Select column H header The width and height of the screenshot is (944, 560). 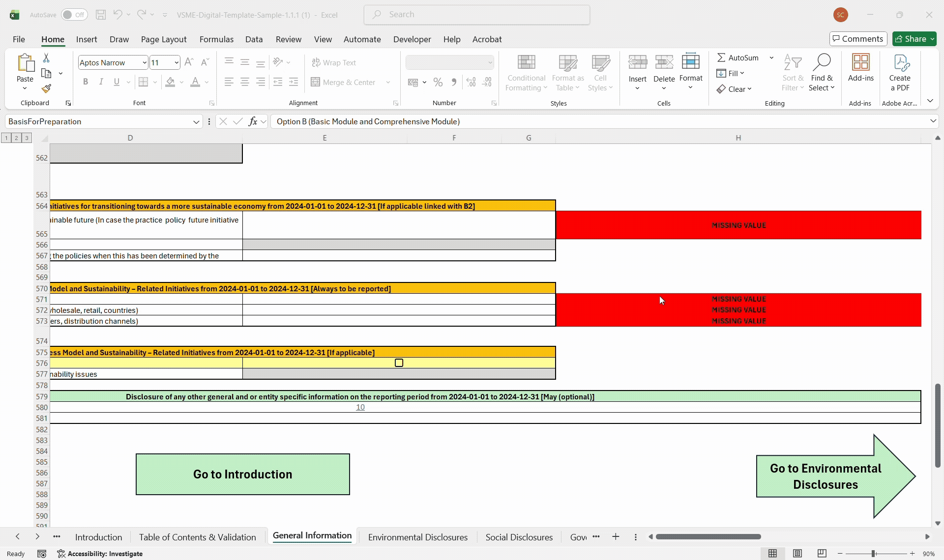pos(738,138)
